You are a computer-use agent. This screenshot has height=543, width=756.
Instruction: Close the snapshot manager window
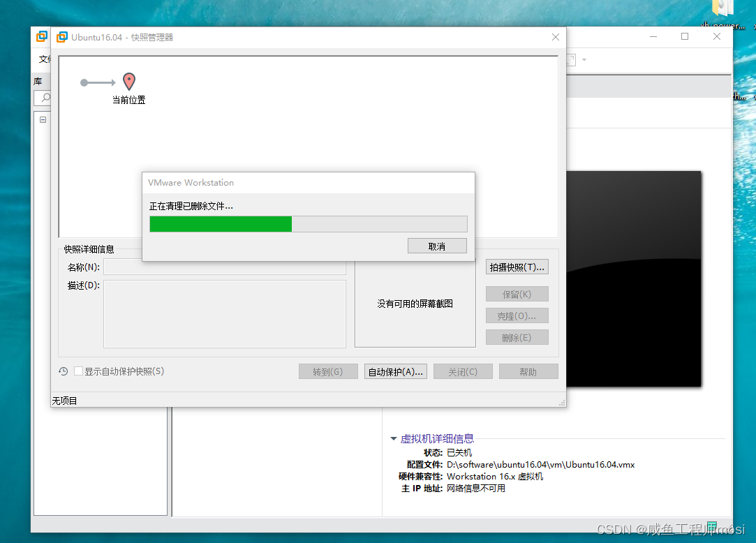[556, 37]
